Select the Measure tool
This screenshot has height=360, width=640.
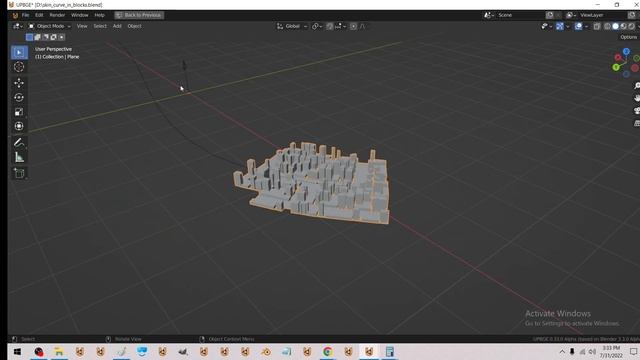[19, 157]
